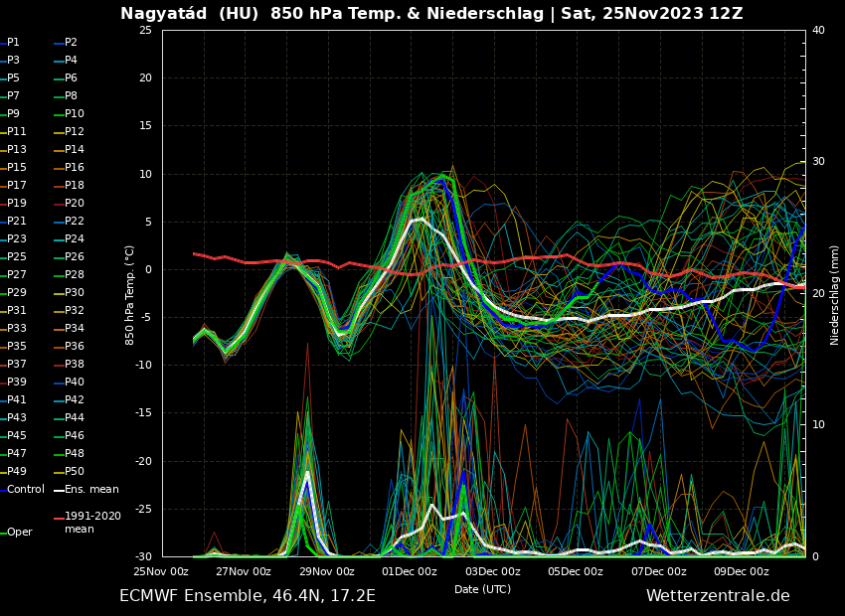The width and height of the screenshot is (845, 616).
Task: Click the 05Dec 00z date tick label
Action: (x=575, y=571)
